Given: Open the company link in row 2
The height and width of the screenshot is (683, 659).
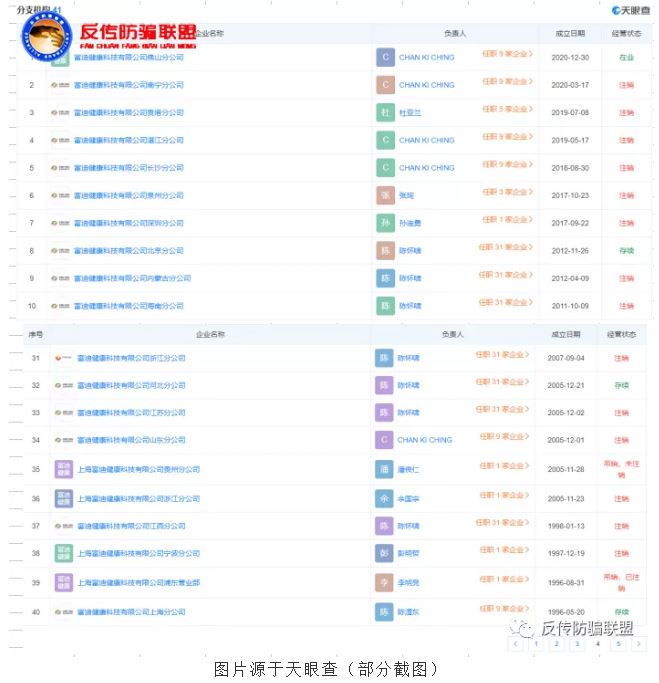Looking at the screenshot, I should (128, 85).
